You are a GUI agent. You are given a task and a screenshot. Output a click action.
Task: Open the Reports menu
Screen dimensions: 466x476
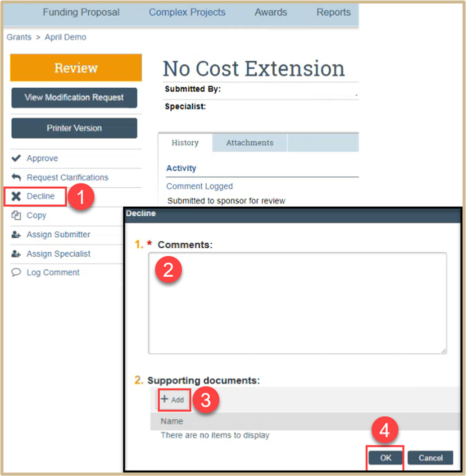[334, 12]
